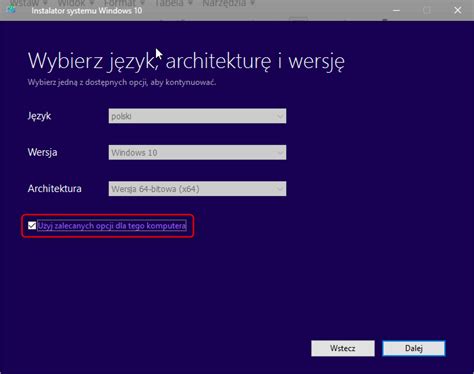The height and width of the screenshot is (374, 474).
Task: Click the 'Wybierz język, architekturę i wersję' heading
Action: 186,61
